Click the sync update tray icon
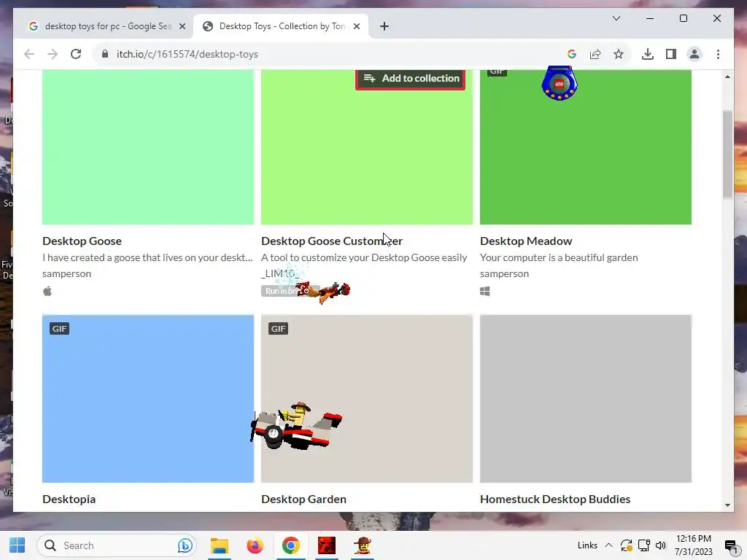 (x=626, y=545)
